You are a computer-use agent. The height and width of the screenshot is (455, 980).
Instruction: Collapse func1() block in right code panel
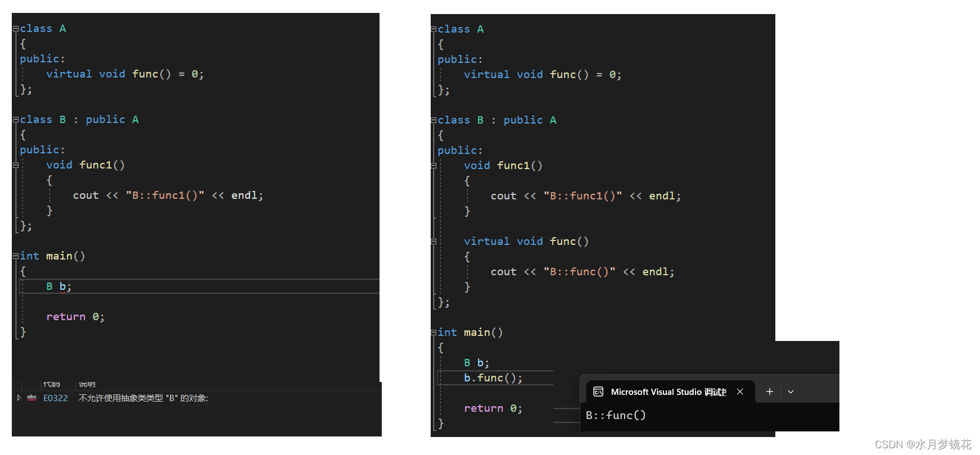433,166
